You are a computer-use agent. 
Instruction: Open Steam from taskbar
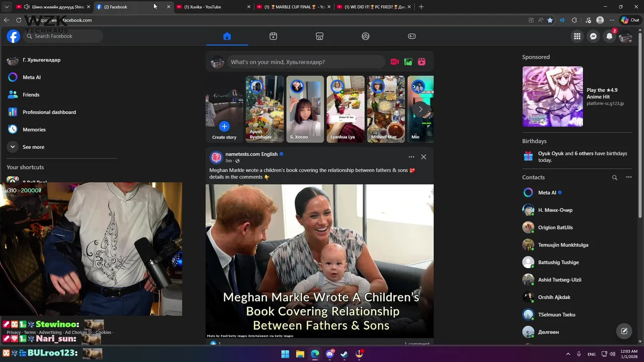coord(345,354)
